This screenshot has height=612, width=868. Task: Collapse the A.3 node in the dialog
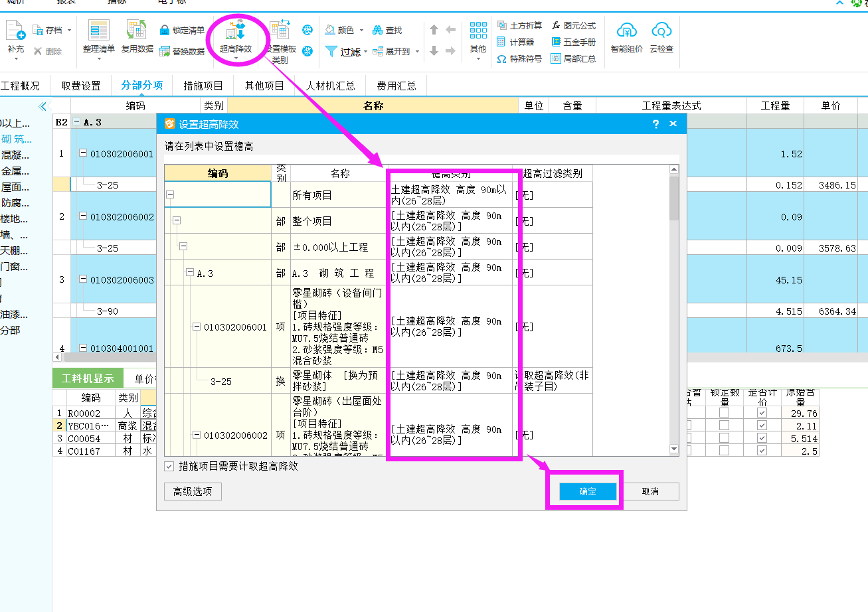tap(190, 273)
